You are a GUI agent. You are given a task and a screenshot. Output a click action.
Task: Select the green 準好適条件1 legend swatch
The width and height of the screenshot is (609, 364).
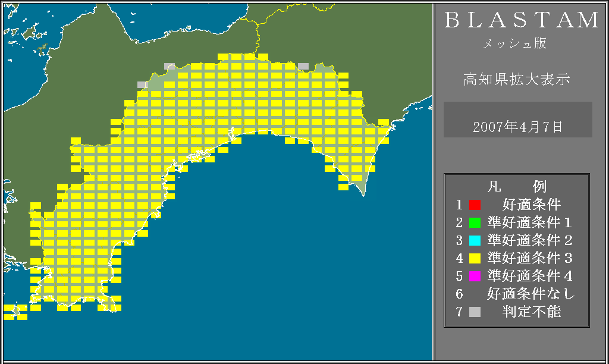click(475, 223)
